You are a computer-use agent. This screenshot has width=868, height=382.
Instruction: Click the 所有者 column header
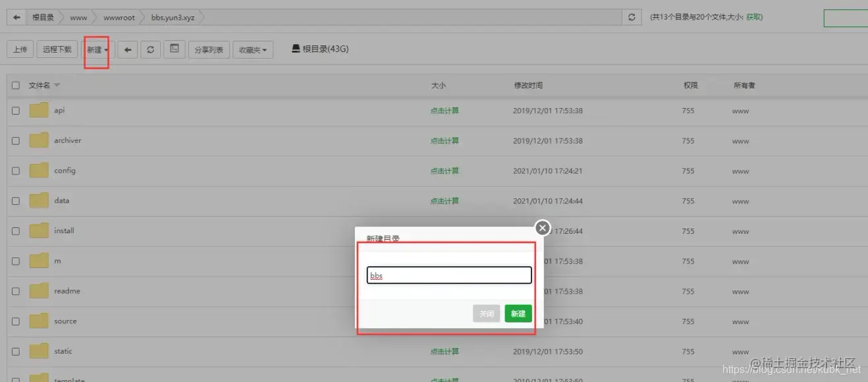744,86
